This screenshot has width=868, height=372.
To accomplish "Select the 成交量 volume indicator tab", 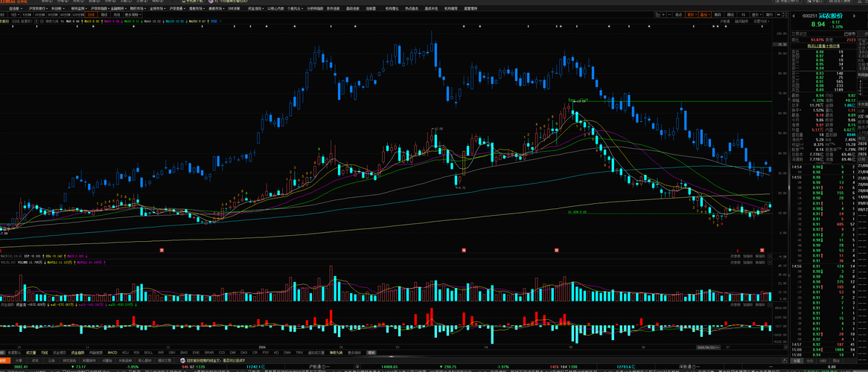I will [31, 353].
